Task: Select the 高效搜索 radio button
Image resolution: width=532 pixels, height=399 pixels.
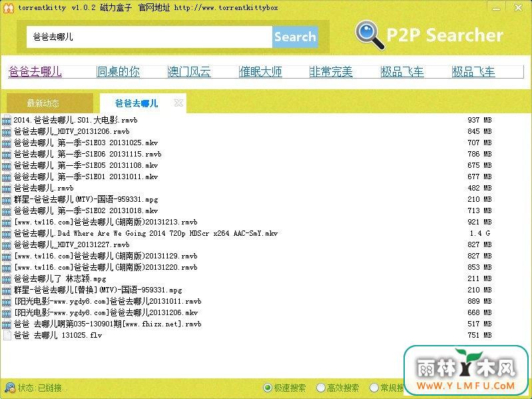Action: (321, 388)
